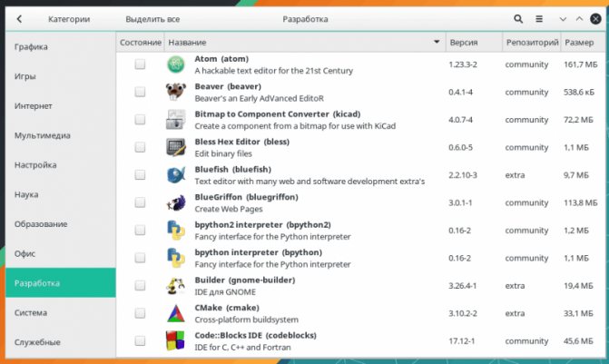Click Builder's description IDE для GNOME

(225, 291)
